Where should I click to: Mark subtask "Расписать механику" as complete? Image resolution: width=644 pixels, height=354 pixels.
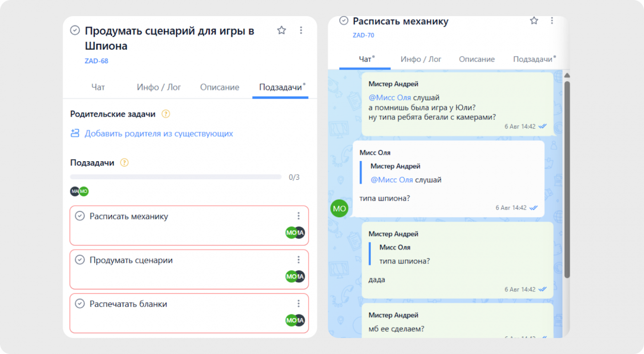tap(80, 216)
